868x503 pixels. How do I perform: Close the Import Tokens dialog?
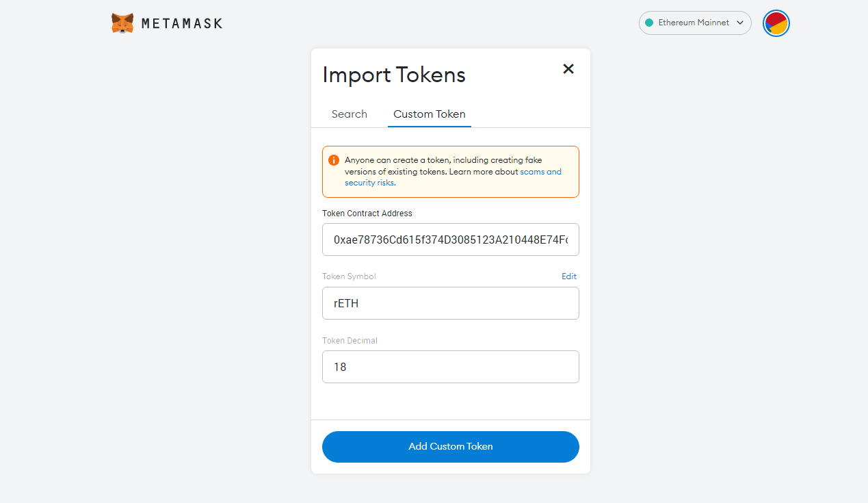coord(568,68)
